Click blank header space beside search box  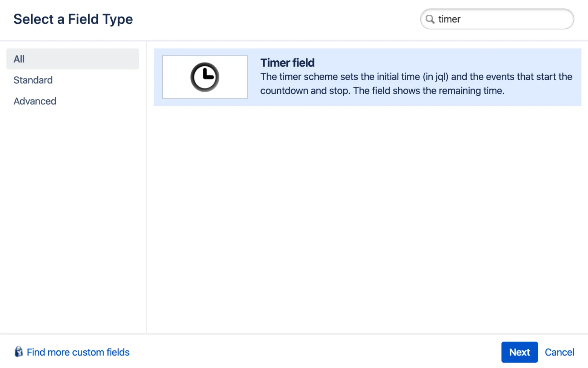[x=275, y=19]
